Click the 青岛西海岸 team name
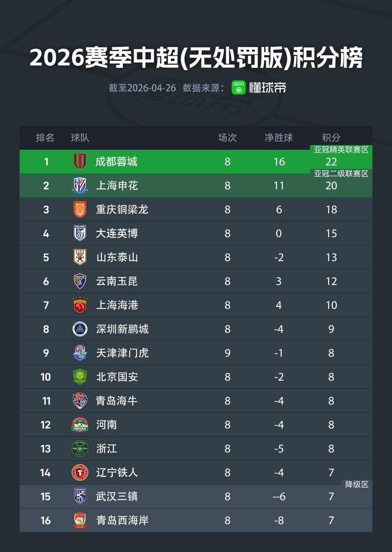This screenshot has height=552, width=392. [122, 520]
